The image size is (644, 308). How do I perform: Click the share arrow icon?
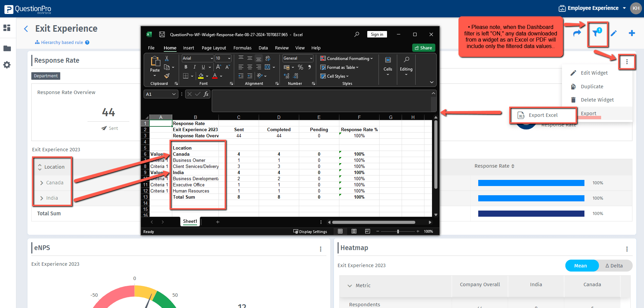[577, 33]
